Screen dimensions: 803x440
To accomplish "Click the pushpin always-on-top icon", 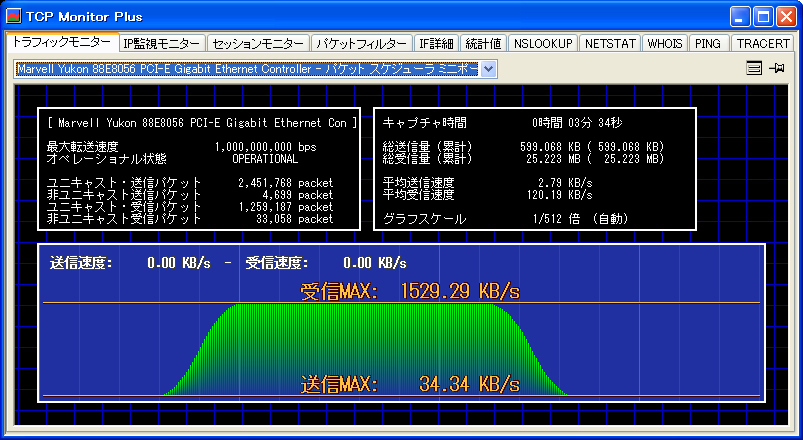I will (776, 68).
